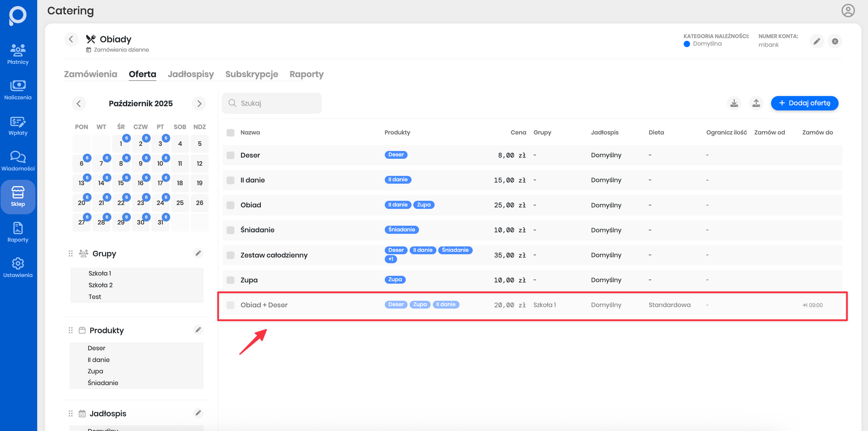
Task: Open the user account profile icon
Action: (848, 10)
